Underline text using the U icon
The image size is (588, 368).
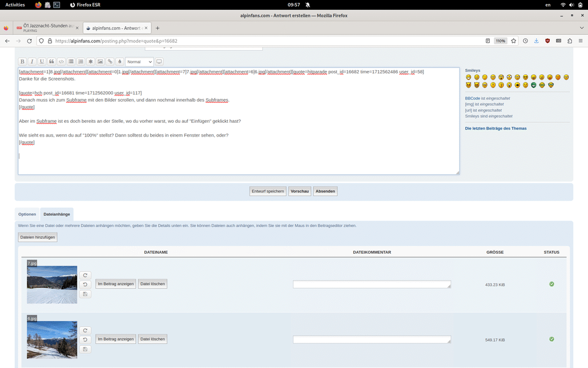pos(41,61)
